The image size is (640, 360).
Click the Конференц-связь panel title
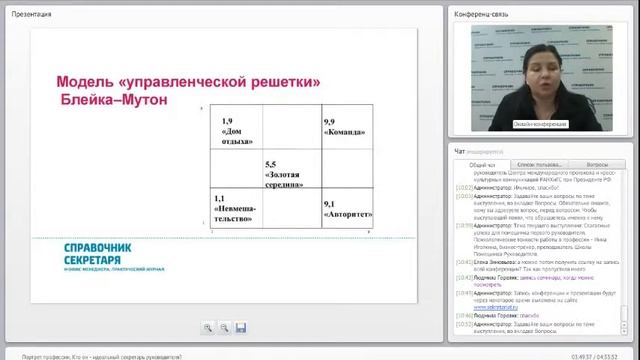click(x=481, y=14)
